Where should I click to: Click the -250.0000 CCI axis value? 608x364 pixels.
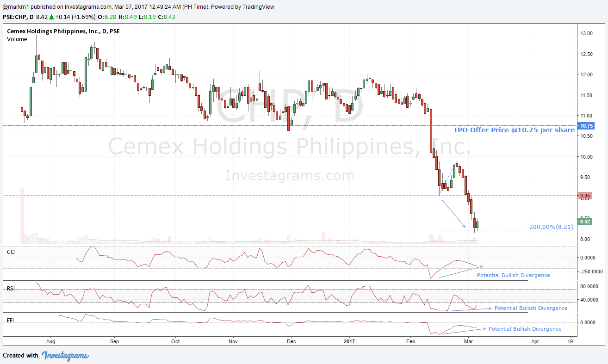click(592, 272)
